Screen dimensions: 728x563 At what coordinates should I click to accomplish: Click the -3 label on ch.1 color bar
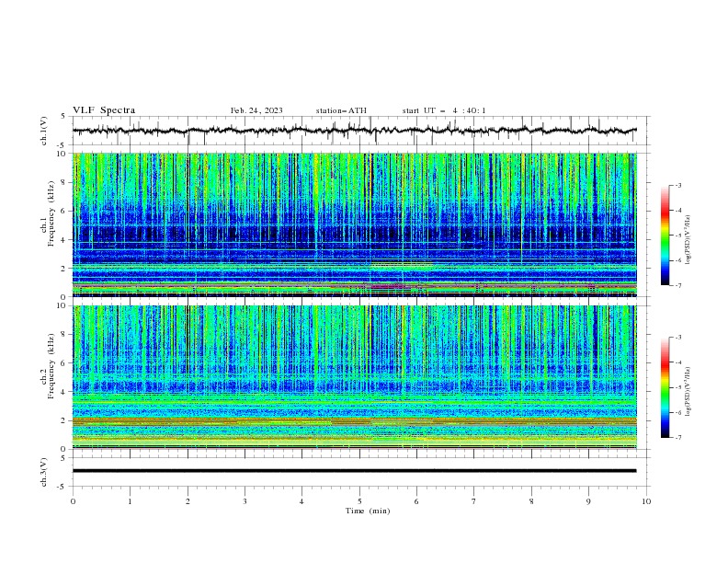tap(677, 185)
